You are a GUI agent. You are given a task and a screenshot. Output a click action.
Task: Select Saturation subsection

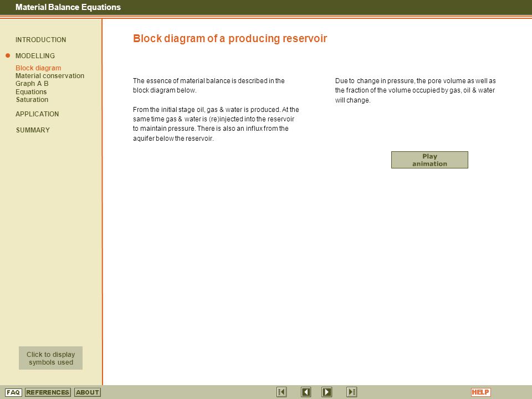click(32, 99)
